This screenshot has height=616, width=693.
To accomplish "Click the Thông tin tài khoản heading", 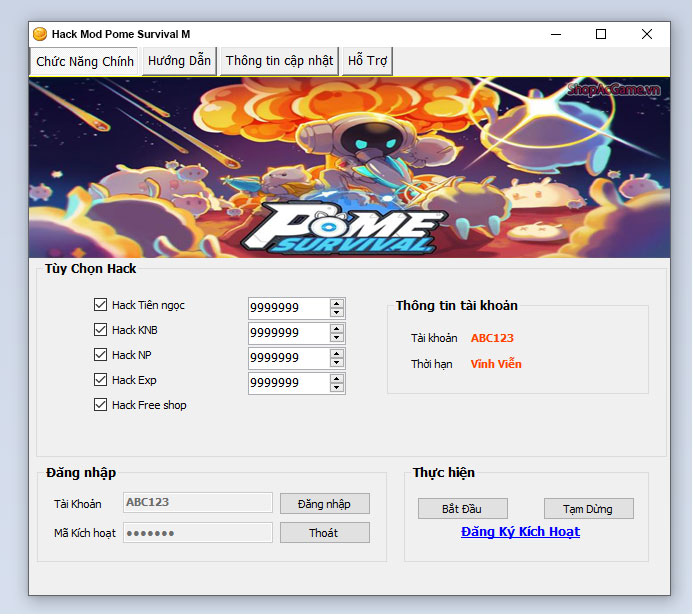I will coord(457,306).
